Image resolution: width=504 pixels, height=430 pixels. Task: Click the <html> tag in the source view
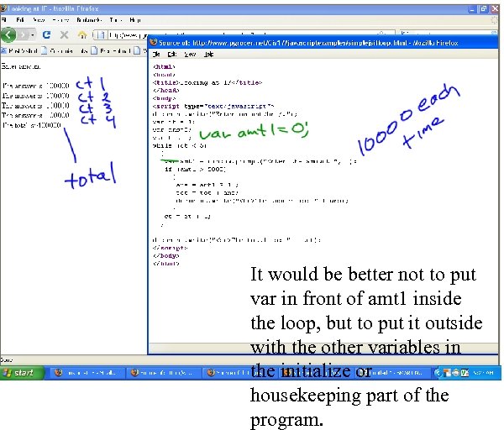coord(164,67)
